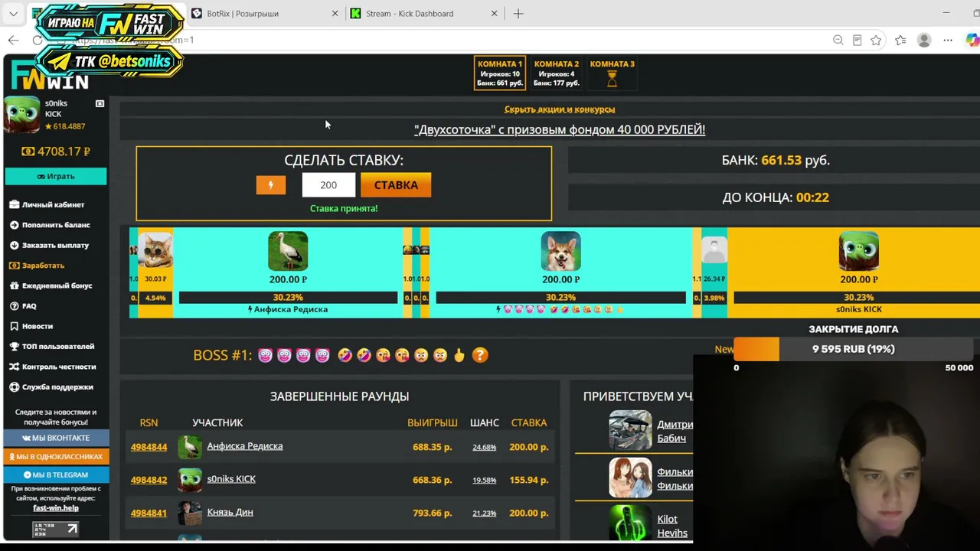Select room Комната 3
The width and height of the screenshot is (980, 551).
click(612, 73)
